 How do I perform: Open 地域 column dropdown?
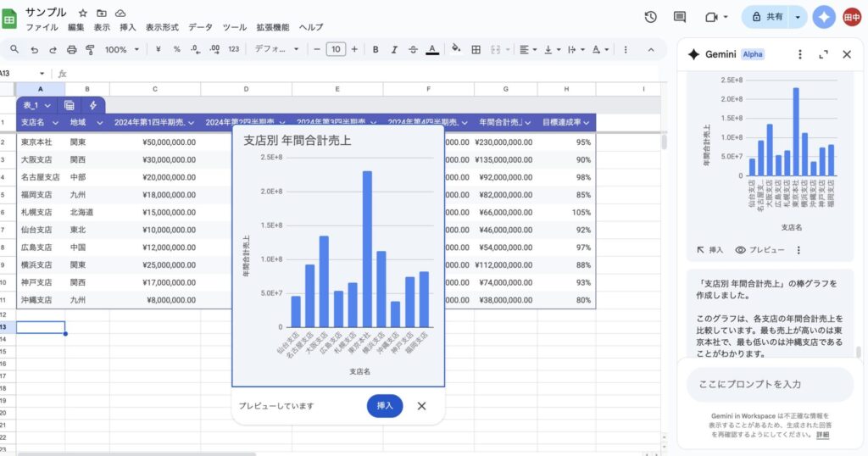[x=100, y=122]
